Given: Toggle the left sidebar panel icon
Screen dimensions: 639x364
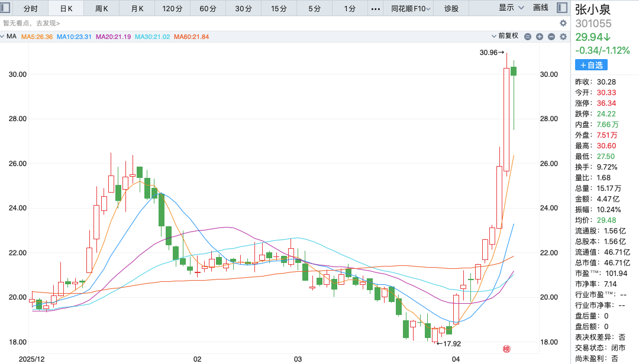Looking at the screenshot, I should [x=7, y=8].
